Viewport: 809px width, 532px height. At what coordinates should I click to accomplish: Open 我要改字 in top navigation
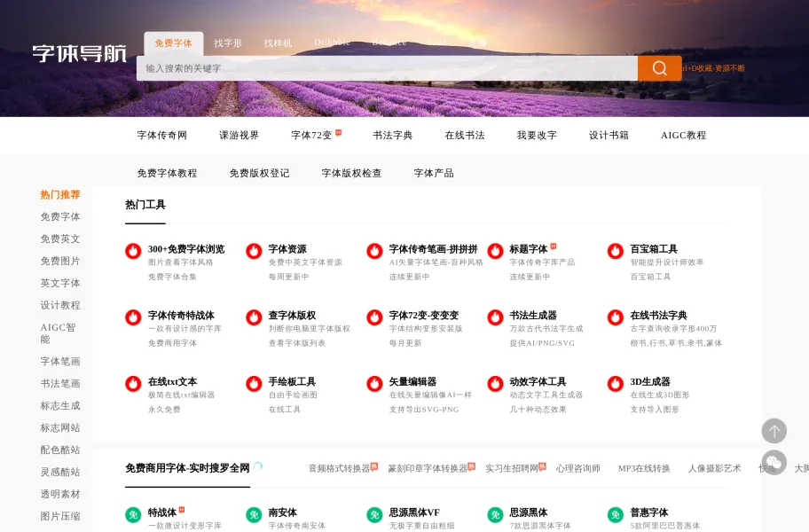pyautogui.click(x=537, y=135)
